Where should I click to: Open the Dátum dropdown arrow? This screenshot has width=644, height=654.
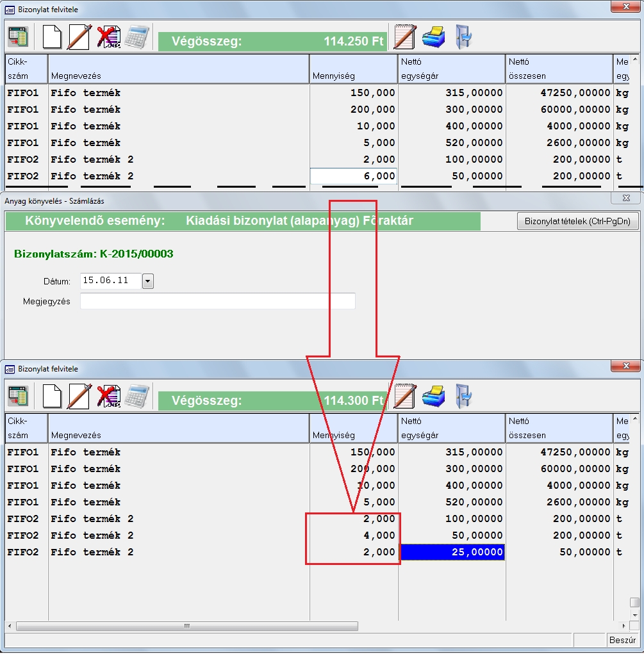click(148, 281)
